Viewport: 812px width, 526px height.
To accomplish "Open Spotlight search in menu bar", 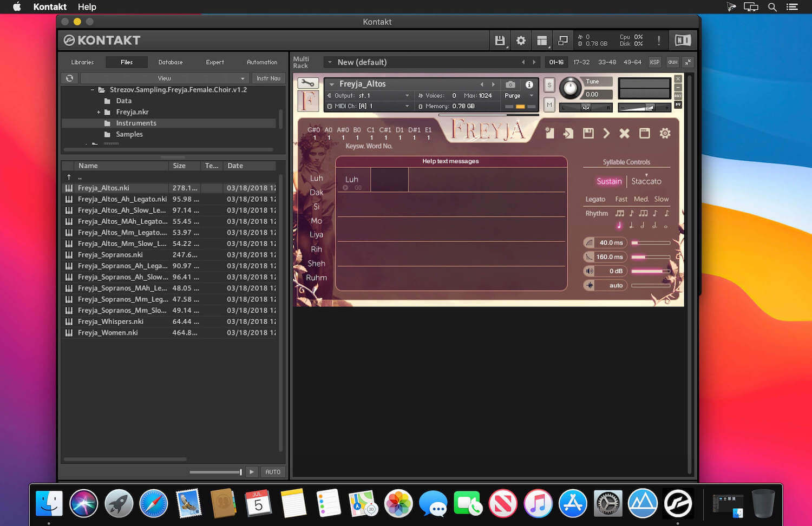I will click(x=772, y=7).
